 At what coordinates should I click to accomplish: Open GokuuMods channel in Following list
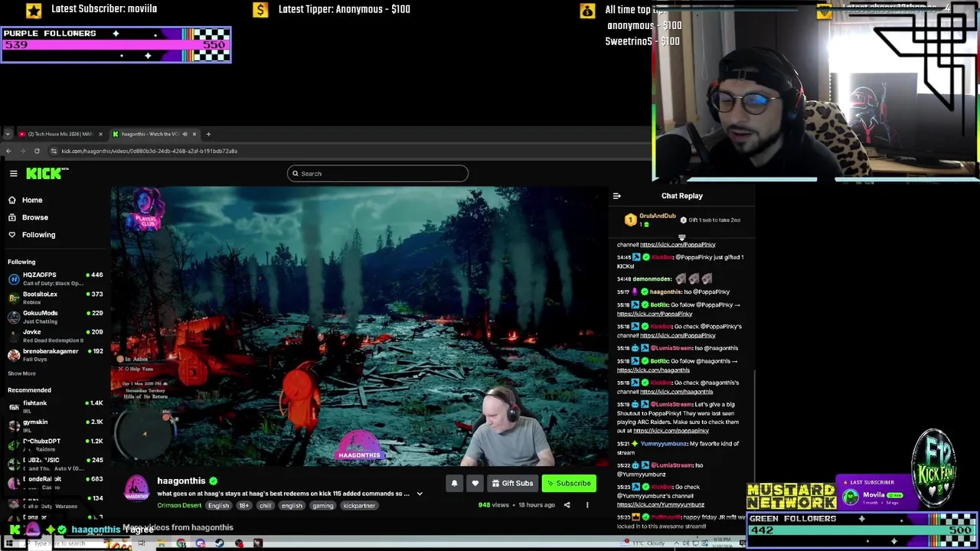(55, 317)
